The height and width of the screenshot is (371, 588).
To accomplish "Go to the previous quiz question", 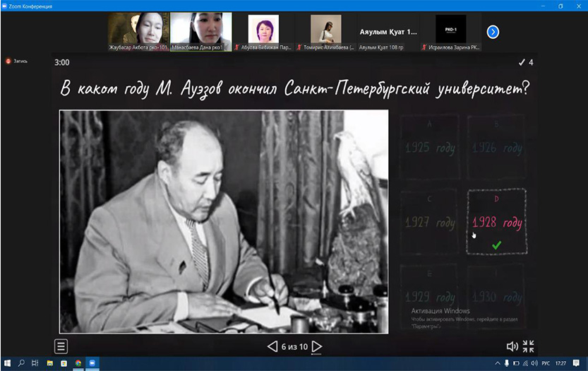I will coord(272,346).
